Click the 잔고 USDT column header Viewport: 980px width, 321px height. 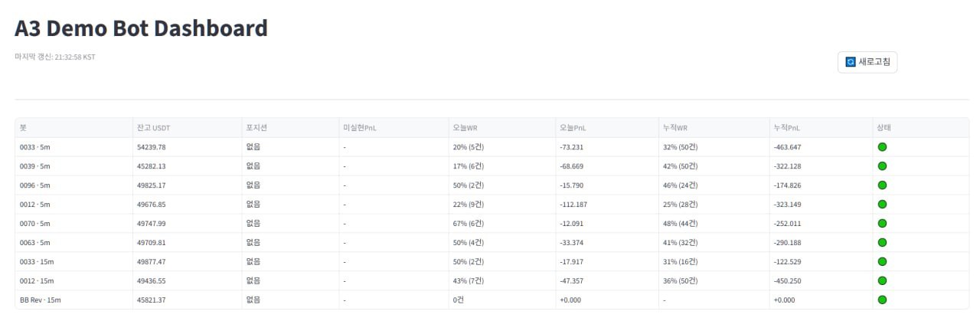point(186,128)
